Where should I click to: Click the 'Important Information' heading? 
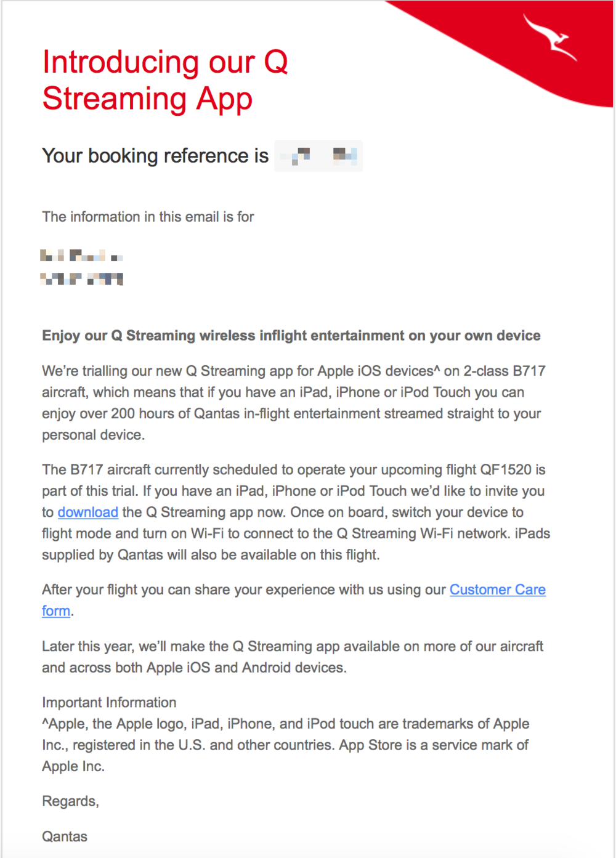(x=109, y=703)
